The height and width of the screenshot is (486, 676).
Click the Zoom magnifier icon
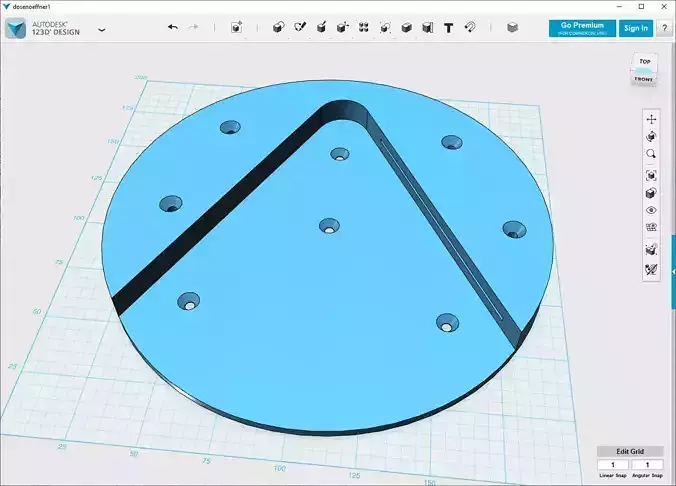coord(651,154)
